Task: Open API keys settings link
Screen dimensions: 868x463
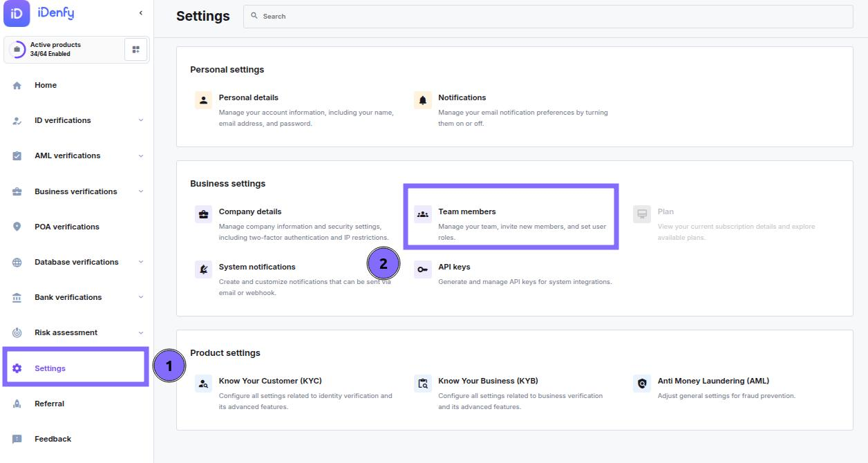Action: pyautogui.click(x=454, y=267)
